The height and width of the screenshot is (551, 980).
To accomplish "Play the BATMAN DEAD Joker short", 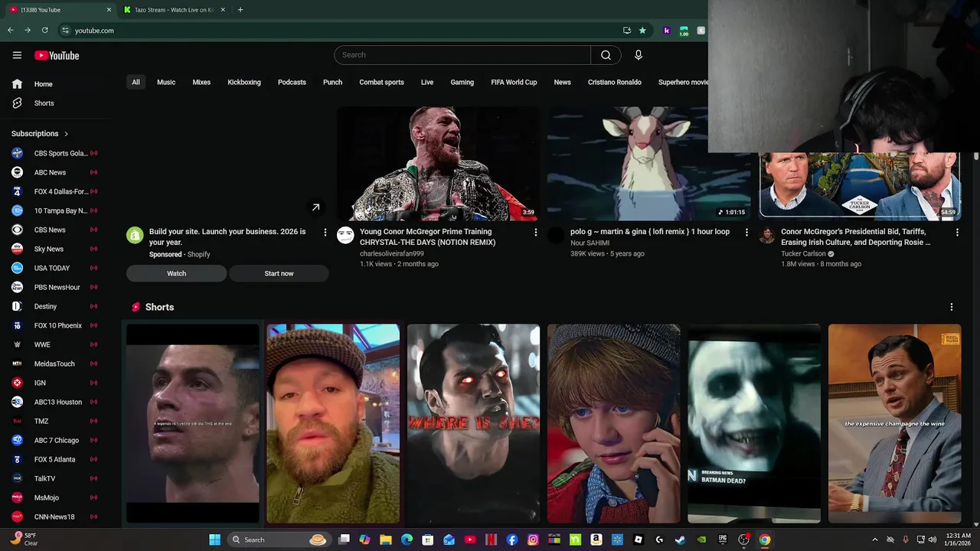I will [754, 423].
